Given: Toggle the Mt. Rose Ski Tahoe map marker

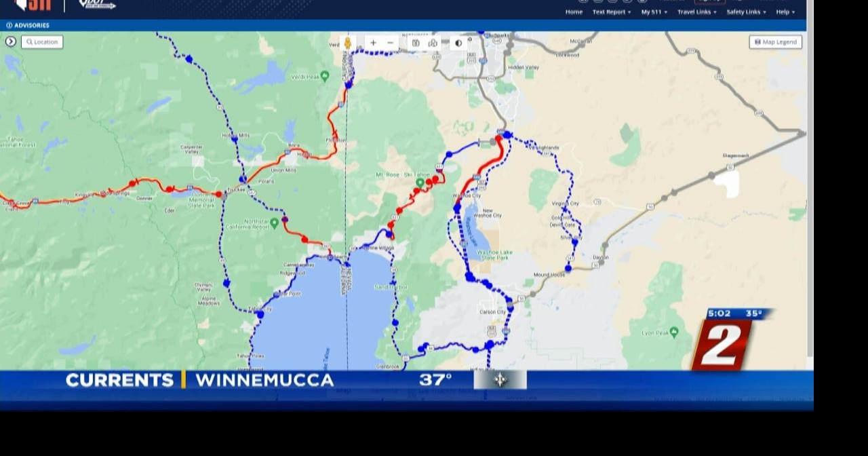Looking at the screenshot, I should coord(420,183).
